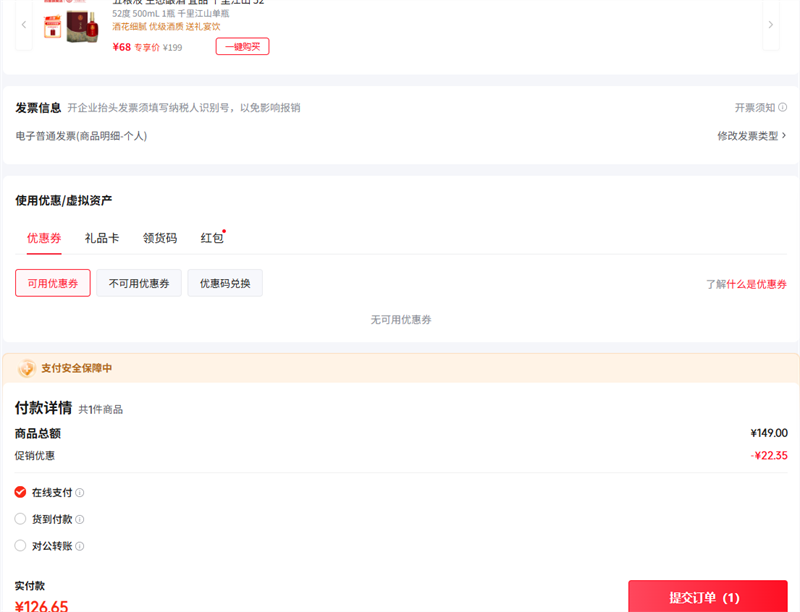This screenshot has height=612, width=800.
Task: Click info icon beside 在线支付
Action: tap(80, 493)
